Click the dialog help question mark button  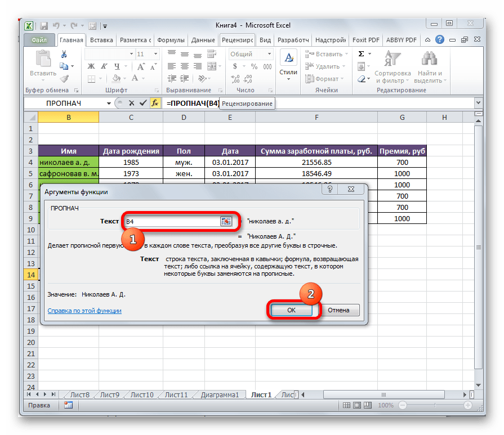330,189
